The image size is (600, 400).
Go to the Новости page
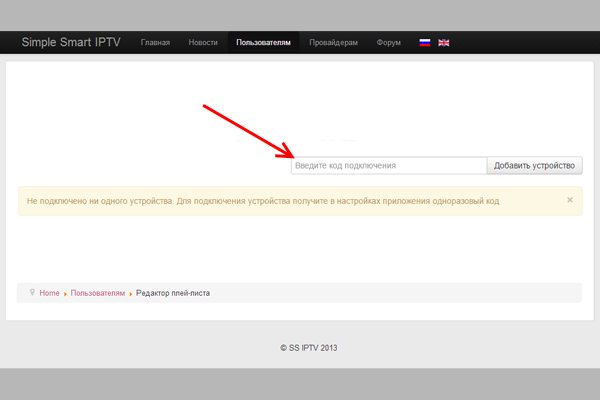203,43
